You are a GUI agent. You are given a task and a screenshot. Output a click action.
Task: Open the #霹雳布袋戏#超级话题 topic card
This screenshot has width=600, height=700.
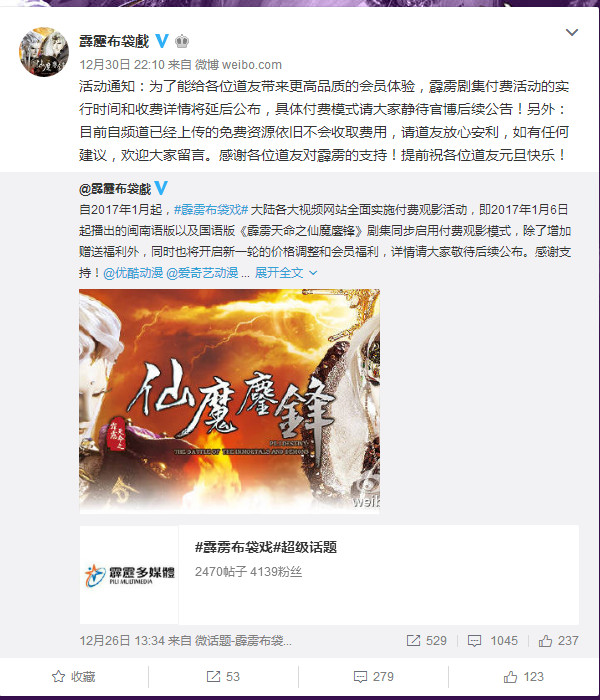coord(329,575)
